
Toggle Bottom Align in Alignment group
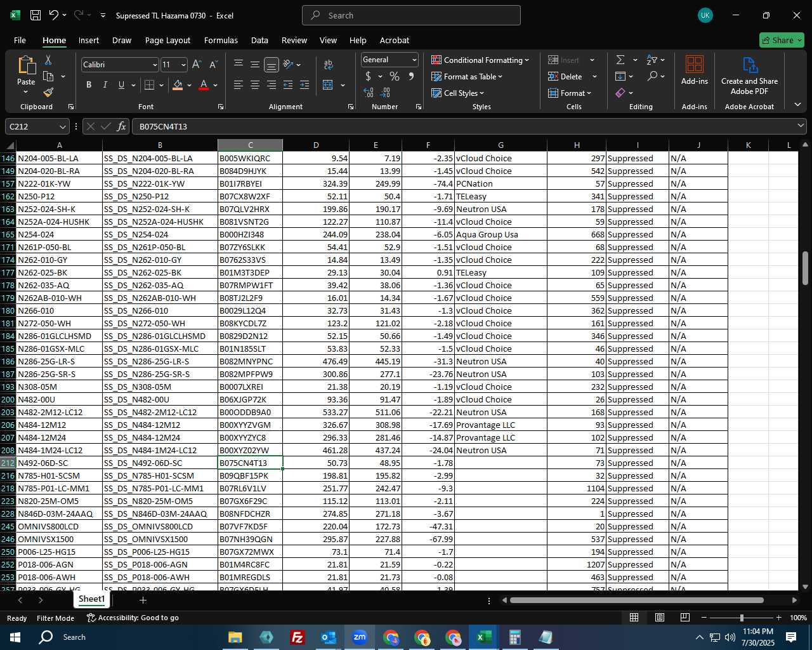click(271, 65)
